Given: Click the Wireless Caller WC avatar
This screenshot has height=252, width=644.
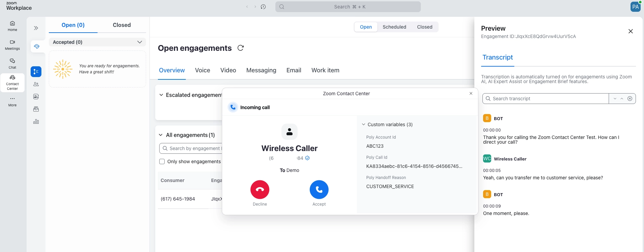Looking at the screenshot, I should click(x=487, y=158).
